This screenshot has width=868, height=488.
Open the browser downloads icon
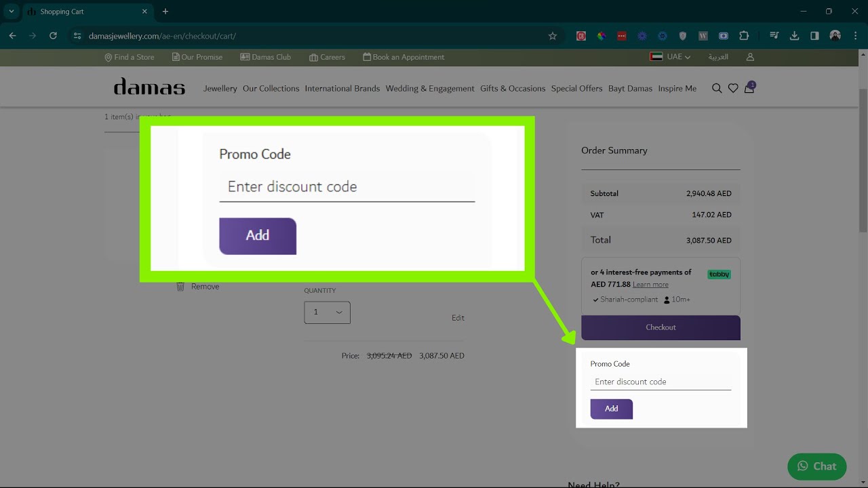click(794, 36)
